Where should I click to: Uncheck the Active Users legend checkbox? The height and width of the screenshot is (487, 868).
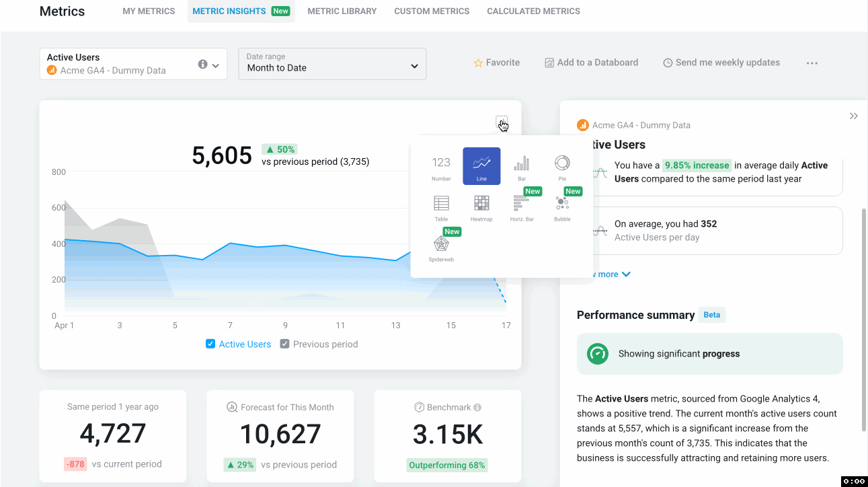point(210,344)
